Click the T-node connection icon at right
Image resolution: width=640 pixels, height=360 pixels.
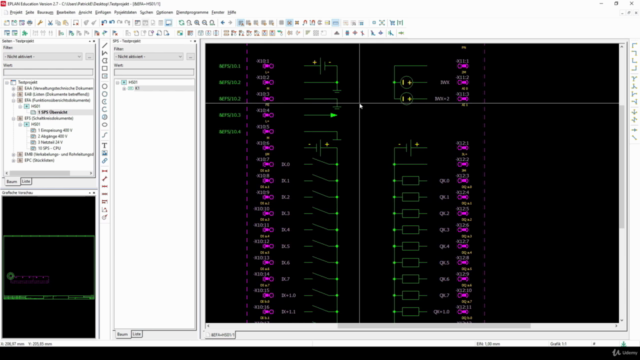634,79
